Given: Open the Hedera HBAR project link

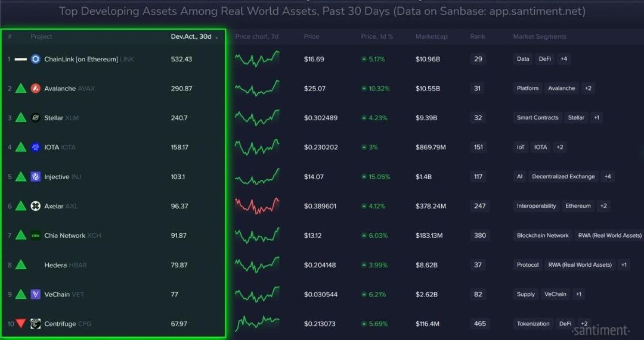Looking at the screenshot, I should 66,265.
